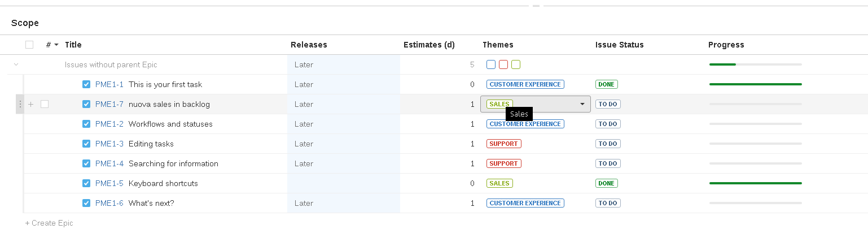The width and height of the screenshot is (868, 233).
Task: Click the estimate value 0 for PME1-1
Action: pyautogui.click(x=472, y=84)
